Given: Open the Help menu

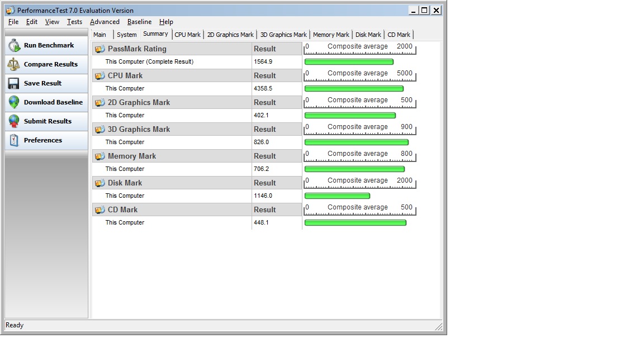Looking at the screenshot, I should (x=167, y=22).
